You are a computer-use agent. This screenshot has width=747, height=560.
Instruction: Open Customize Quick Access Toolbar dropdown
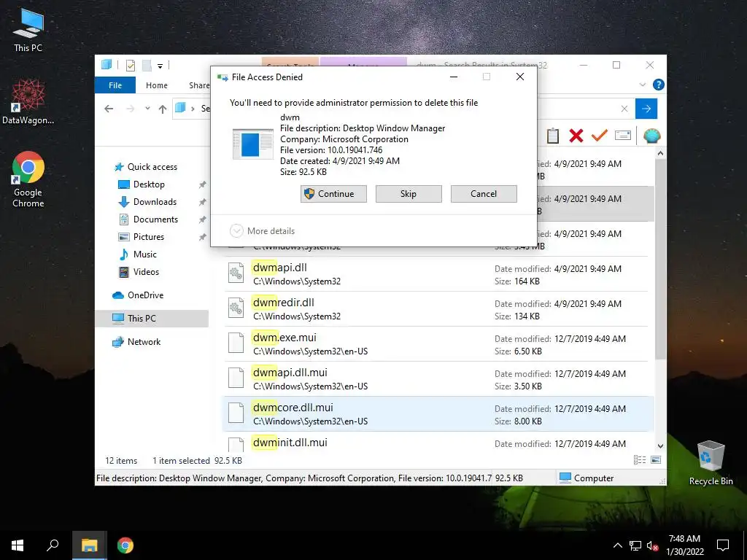pos(160,66)
